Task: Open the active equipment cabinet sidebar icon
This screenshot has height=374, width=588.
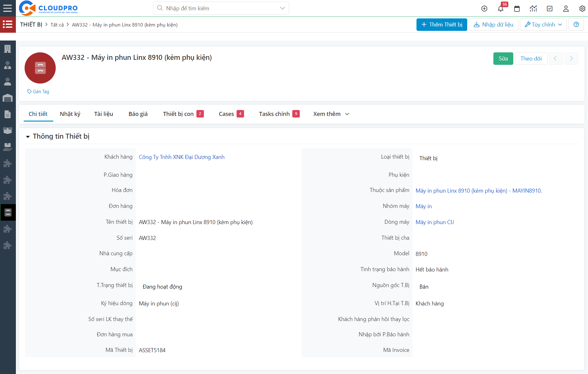Action: (x=8, y=213)
